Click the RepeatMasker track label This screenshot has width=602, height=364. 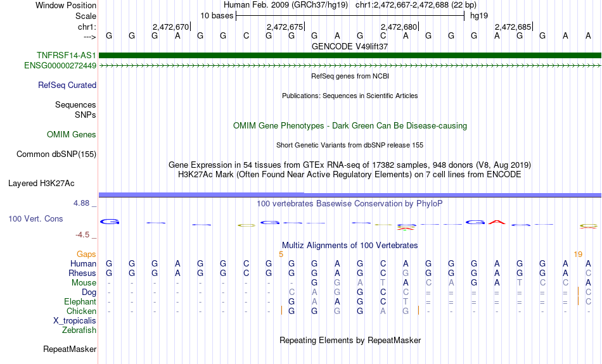70,349
